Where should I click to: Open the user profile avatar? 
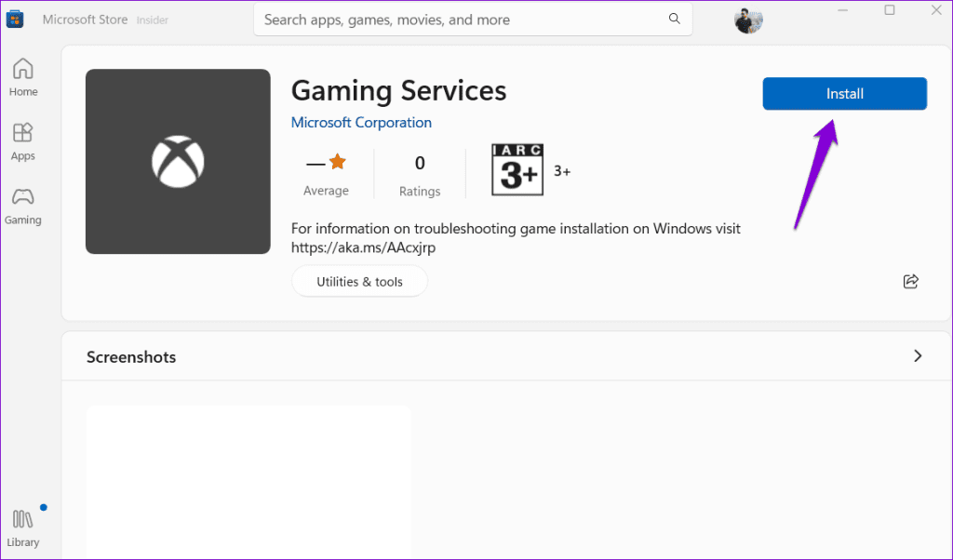tap(748, 20)
